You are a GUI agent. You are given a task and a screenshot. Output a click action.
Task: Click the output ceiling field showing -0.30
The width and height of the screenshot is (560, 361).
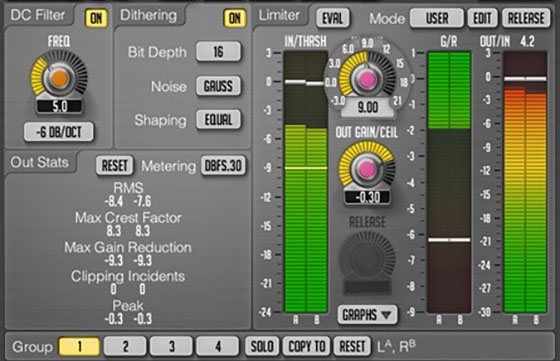368,197
